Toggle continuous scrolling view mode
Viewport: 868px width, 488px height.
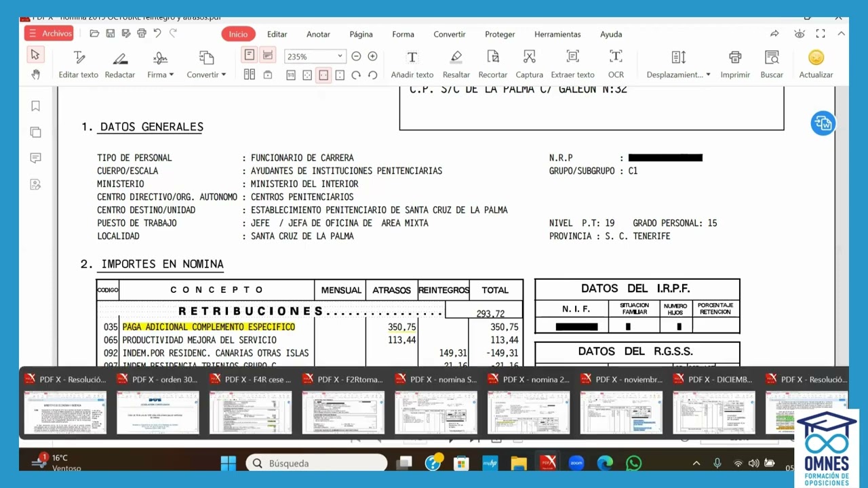[268, 56]
